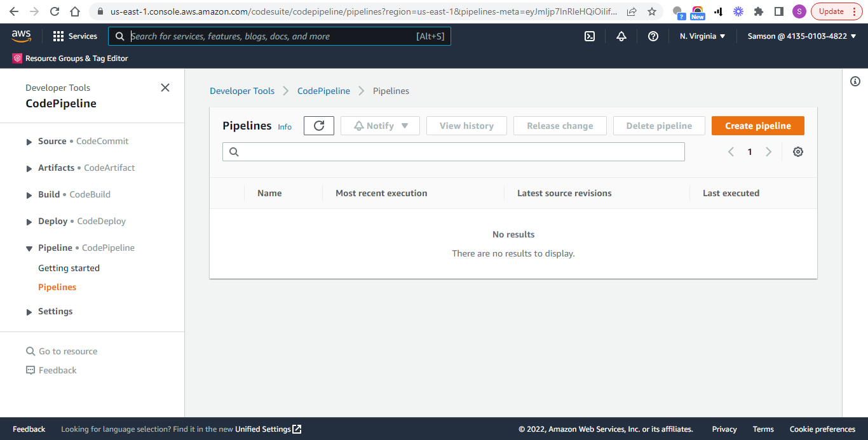Open the Services menu
The image size is (868, 440).
click(x=75, y=36)
